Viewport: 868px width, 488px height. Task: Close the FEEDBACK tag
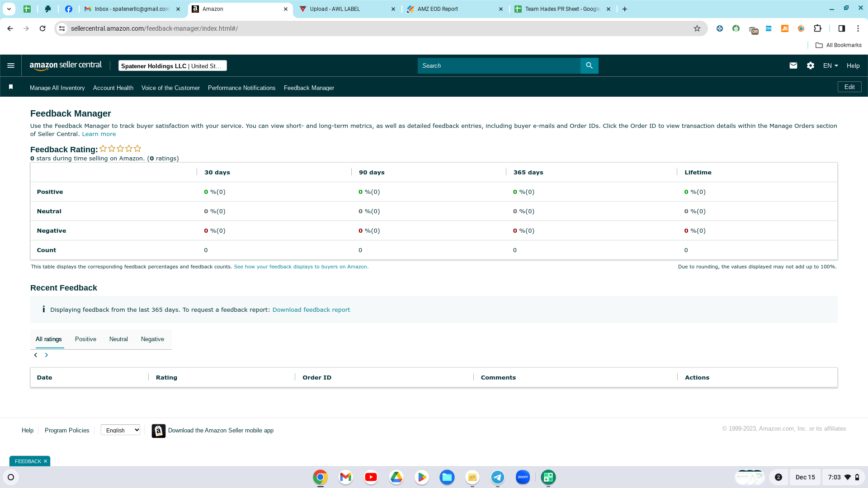point(45,461)
